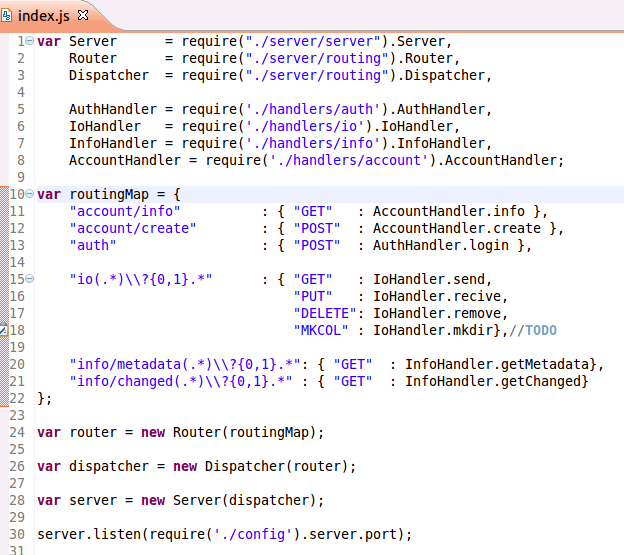624x555 pixels.
Task: Select the index.js editor tab
Action: 44,16
